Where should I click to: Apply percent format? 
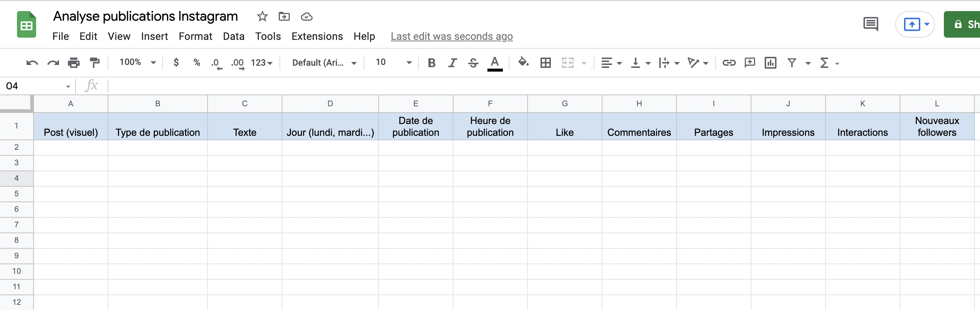197,62
